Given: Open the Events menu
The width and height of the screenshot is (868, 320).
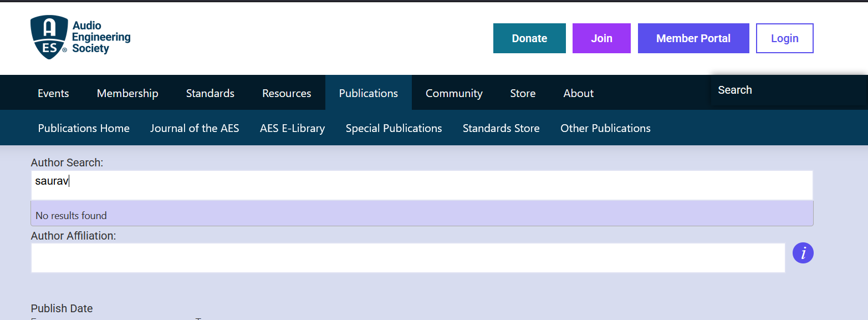Looking at the screenshot, I should pyautogui.click(x=53, y=93).
